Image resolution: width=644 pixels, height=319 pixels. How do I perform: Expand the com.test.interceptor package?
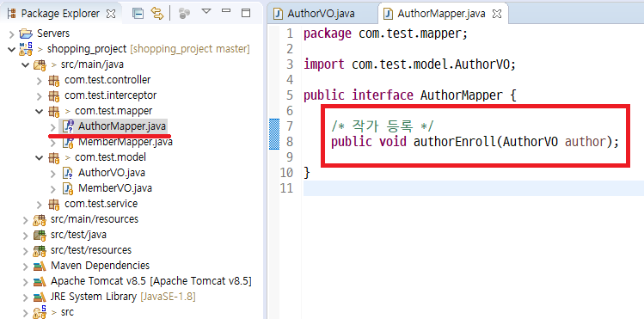click(x=39, y=95)
